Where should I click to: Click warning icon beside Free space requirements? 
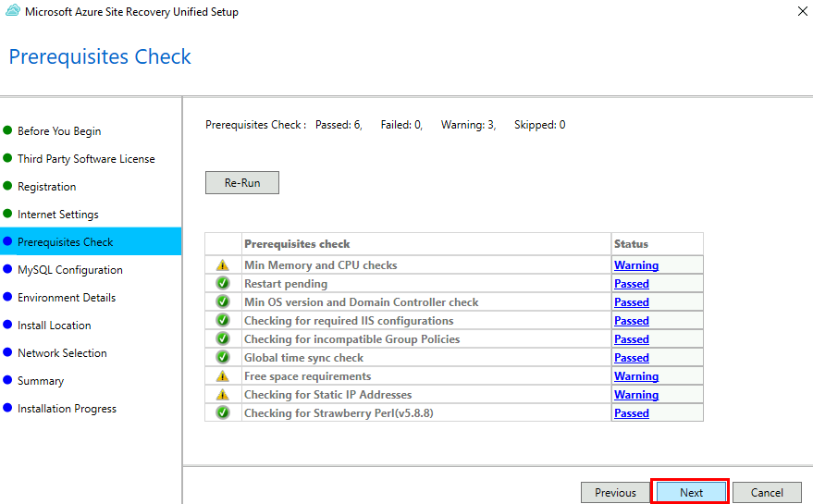222,376
